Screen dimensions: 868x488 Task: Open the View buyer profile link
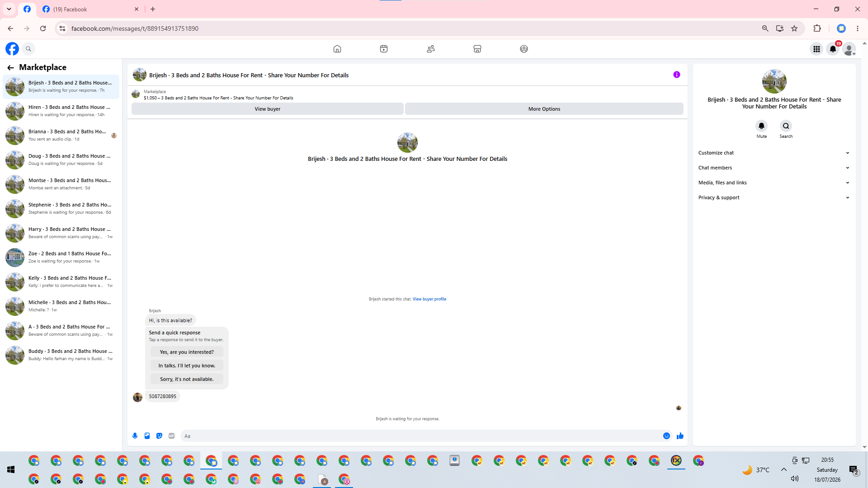[429, 299]
